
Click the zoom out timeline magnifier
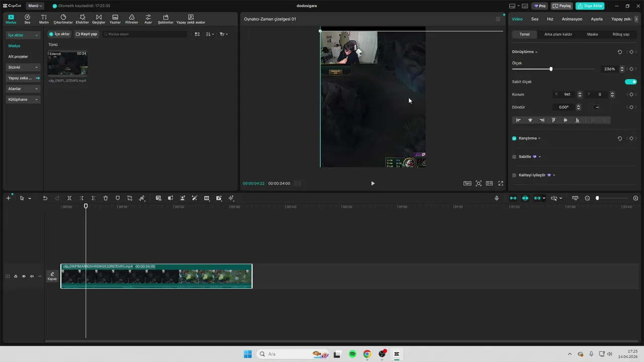click(587, 198)
